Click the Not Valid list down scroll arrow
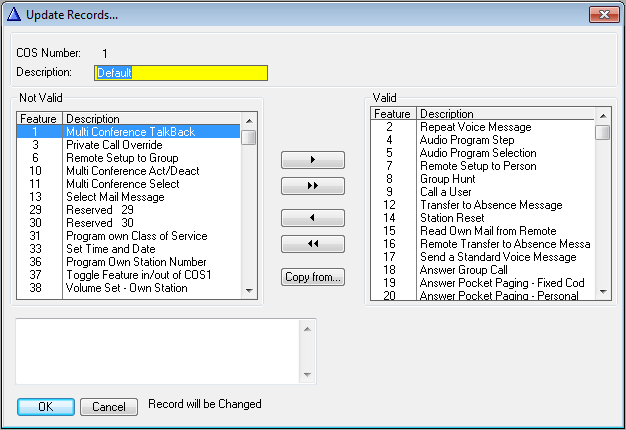Screen dimensions: 626x430 tap(249, 291)
